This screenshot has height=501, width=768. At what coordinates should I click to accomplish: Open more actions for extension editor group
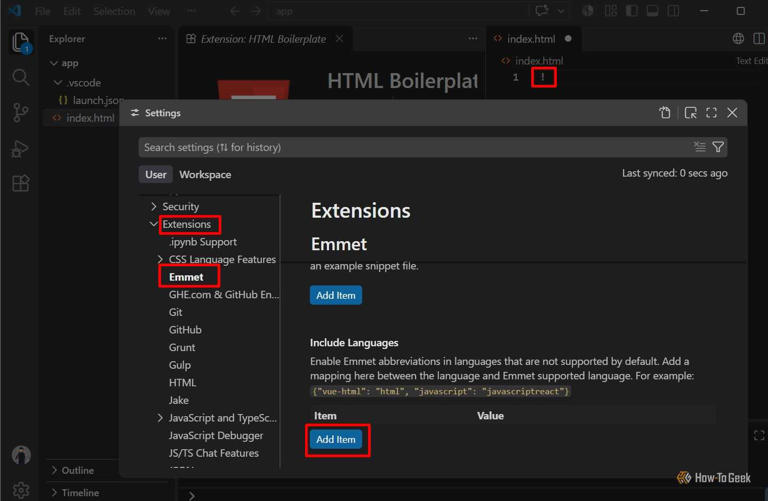473,39
